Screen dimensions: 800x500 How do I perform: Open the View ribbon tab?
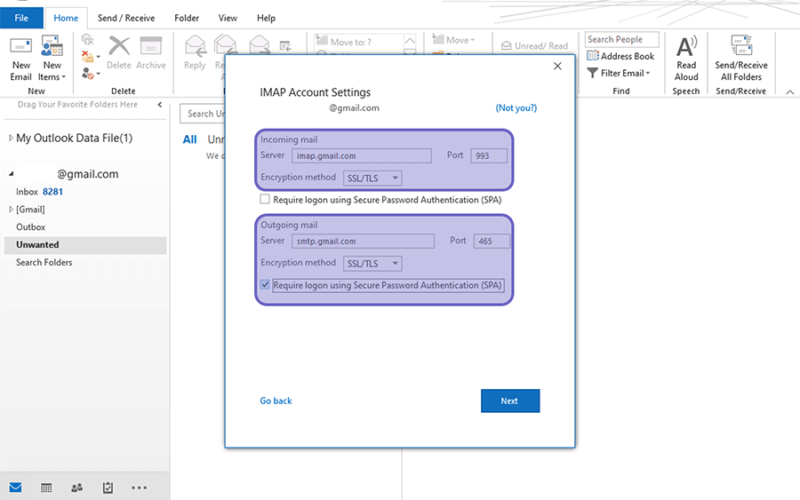point(228,18)
